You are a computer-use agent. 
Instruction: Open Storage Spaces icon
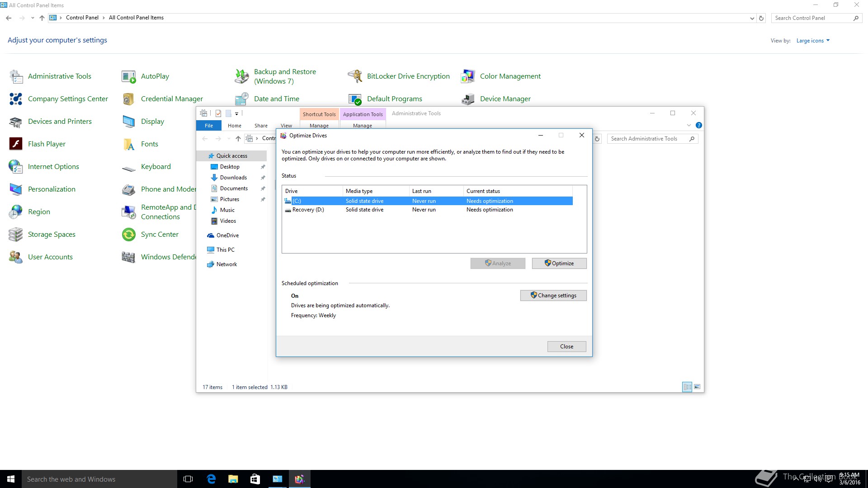pos(16,235)
